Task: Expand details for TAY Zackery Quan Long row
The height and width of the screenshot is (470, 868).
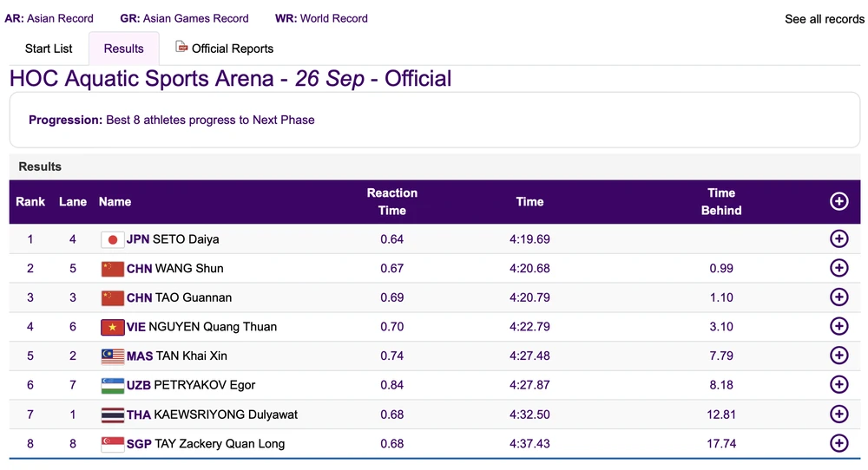Action: point(838,443)
